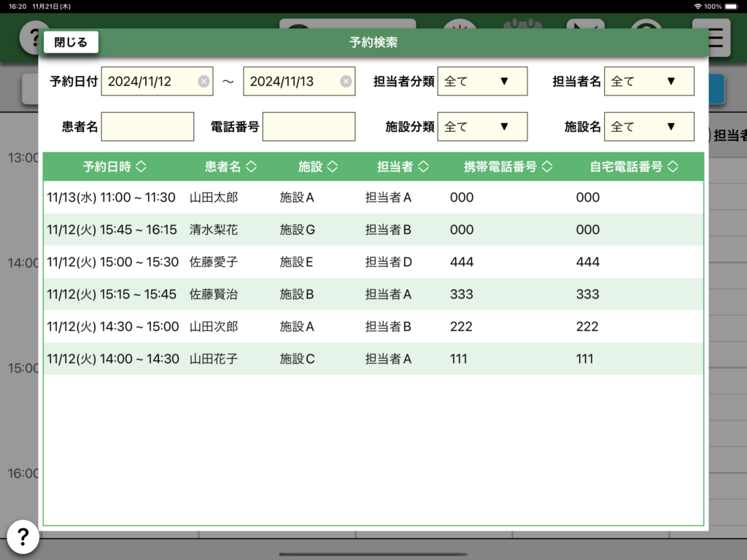Select the 佐藤愛子 reservation row
Image resolution: width=747 pixels, height=560 pixels.
(x=373, y=262)
